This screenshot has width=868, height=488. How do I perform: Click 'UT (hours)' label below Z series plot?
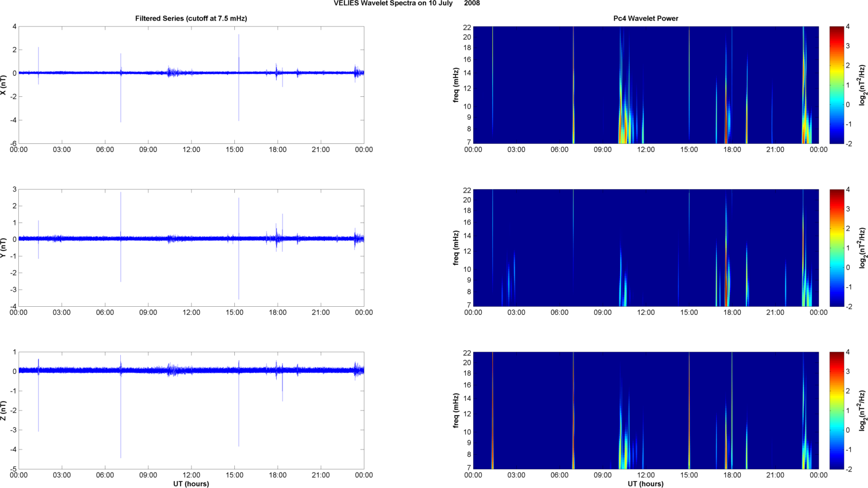(191, 484)
